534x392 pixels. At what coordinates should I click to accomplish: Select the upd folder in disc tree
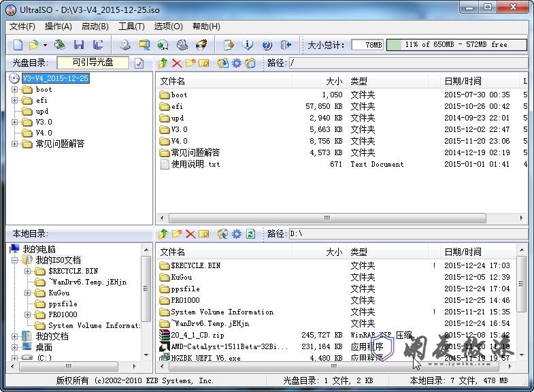tap(42, 112)
